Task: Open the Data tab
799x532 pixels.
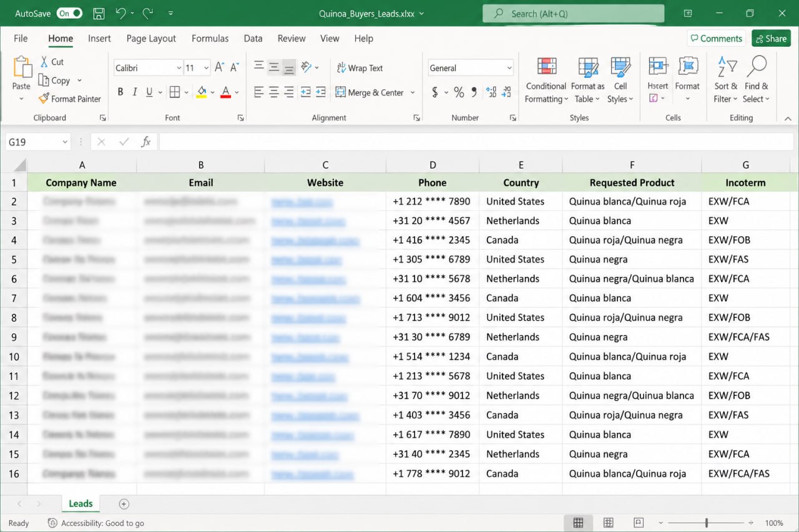Action: point(253,39)
